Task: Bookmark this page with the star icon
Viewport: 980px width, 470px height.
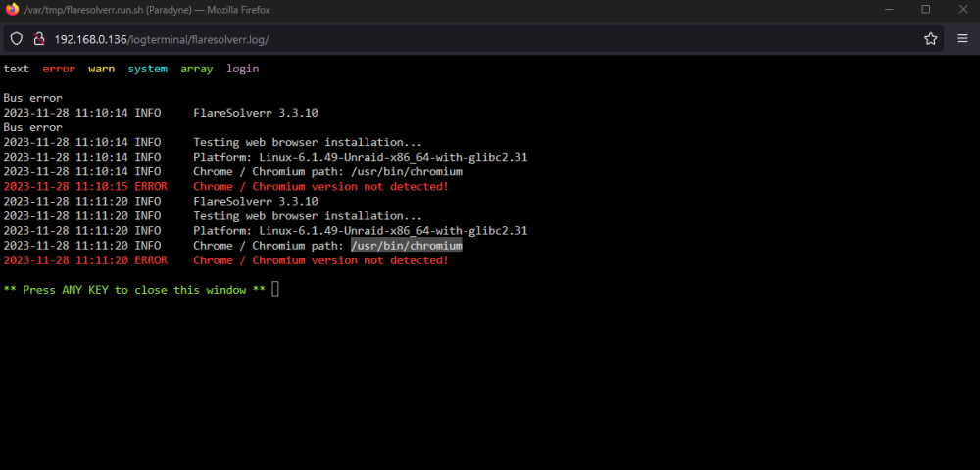Action: (931, 39)
